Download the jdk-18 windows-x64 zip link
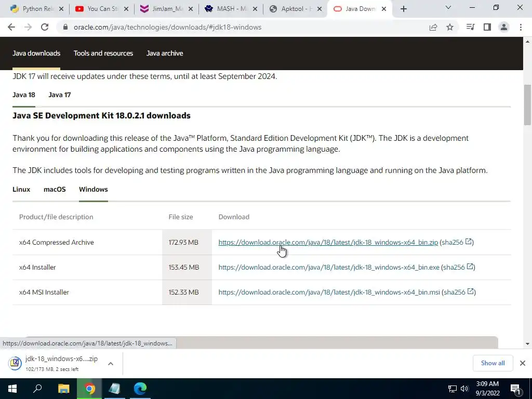 click(x=328, y=242)
